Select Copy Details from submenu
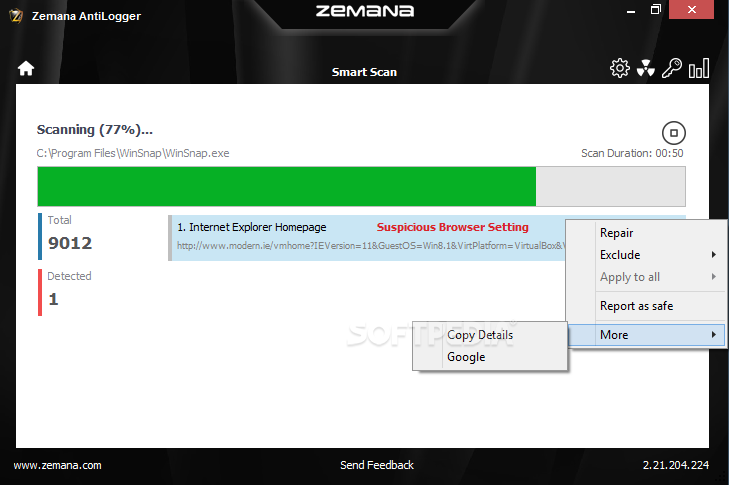 pos(480,335)
